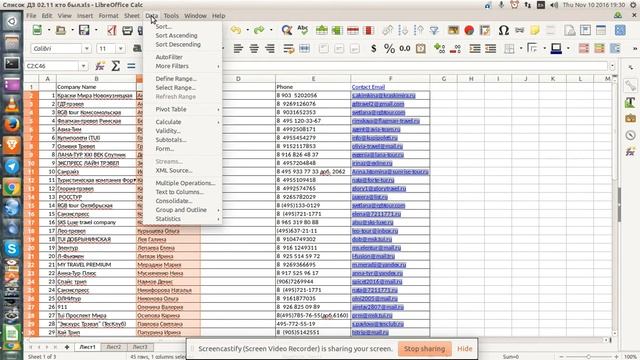Click the zoom slider in status bar
The width and height of the screenshot is (640, 360).
pyautogui.click(x=588, y=357)
